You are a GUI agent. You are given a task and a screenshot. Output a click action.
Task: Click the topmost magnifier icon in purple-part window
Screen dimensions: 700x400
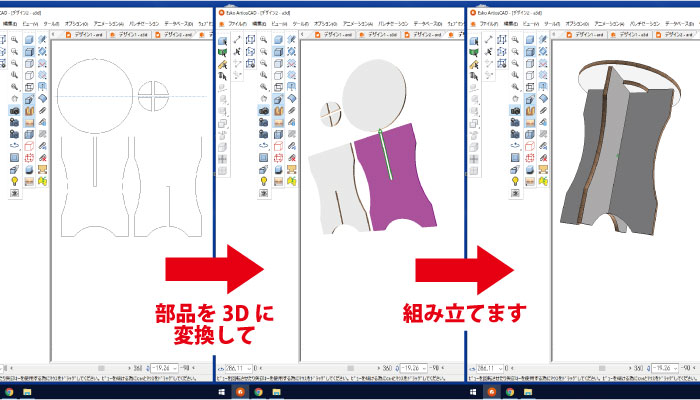pos(264,40)
